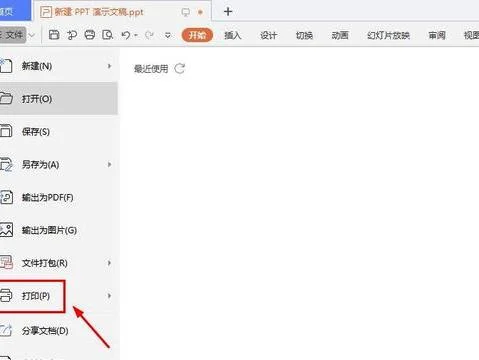Click the save-as icon beside 另存为(A)
The width and height of the screenshot is (479, 360).
coord(6,164)
